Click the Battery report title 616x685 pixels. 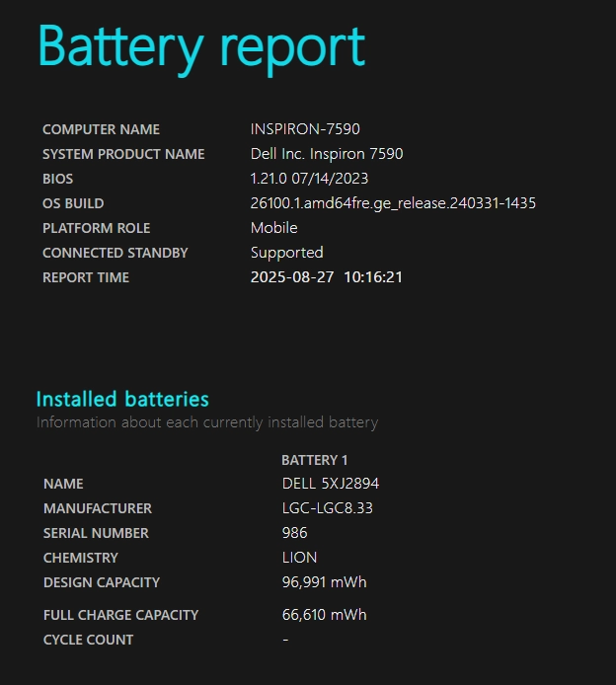[x=201, y=47]
